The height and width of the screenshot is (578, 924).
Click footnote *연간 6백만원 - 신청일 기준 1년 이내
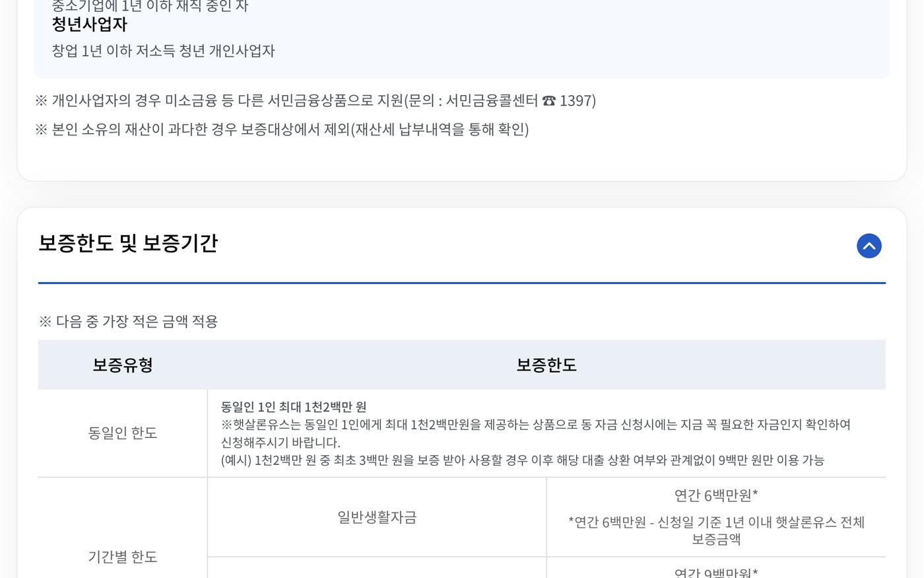(716, 530)
